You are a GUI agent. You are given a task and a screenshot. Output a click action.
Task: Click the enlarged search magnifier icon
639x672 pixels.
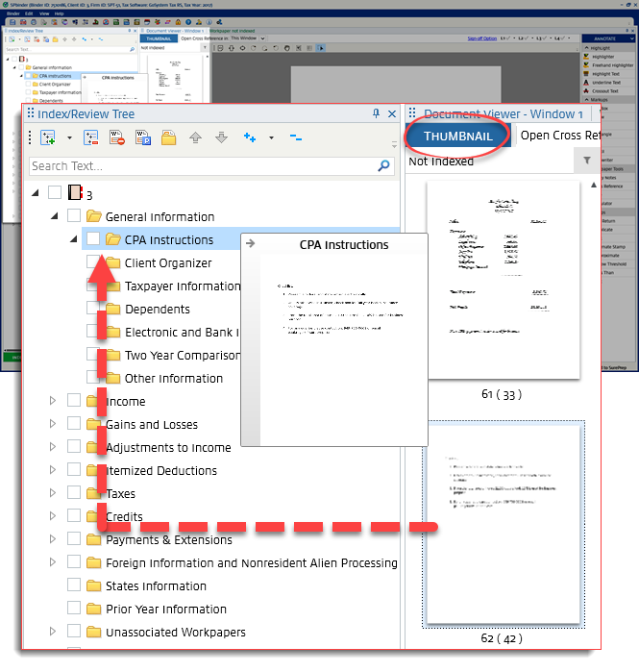383,165
